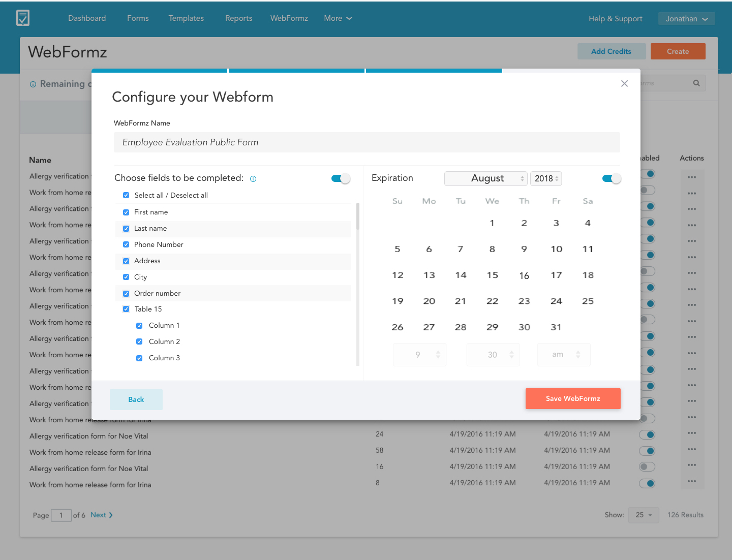Open the 2018 year dropdown

tap(546, 178)
